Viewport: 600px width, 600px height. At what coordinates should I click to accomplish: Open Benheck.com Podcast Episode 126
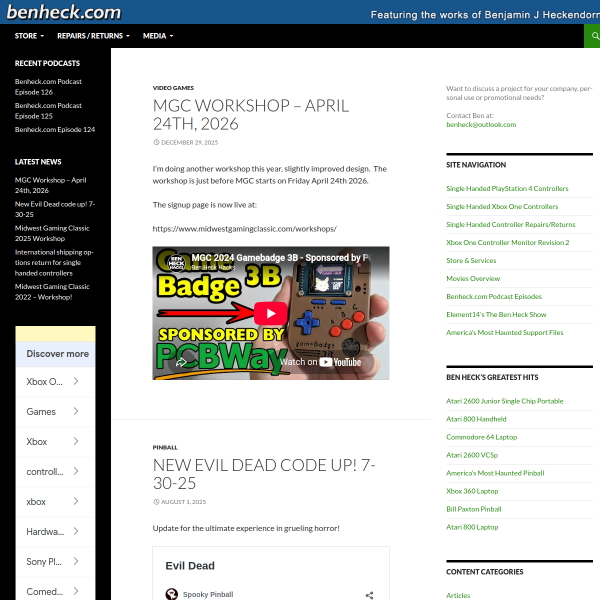coord(48,87)
